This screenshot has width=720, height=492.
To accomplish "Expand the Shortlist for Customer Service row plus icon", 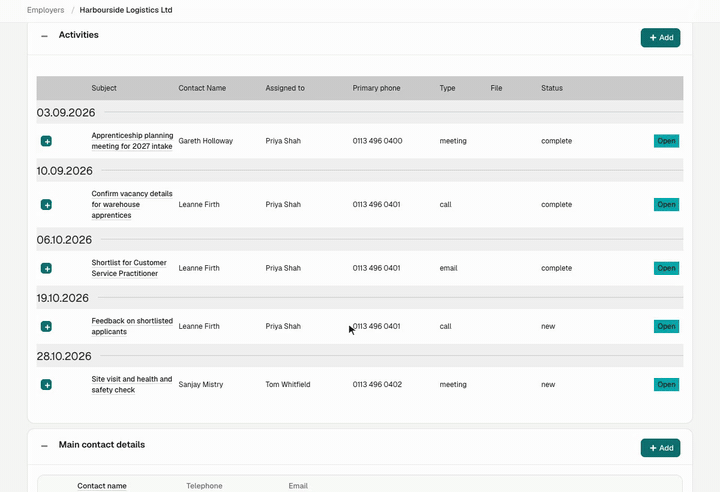I will [46, 268].
